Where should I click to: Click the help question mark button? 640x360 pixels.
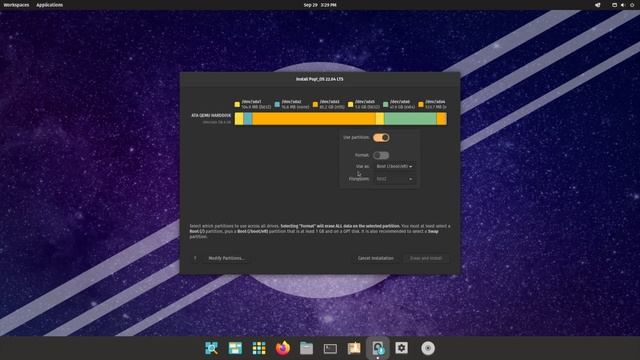pyautogui.click(x=195, y=258)
